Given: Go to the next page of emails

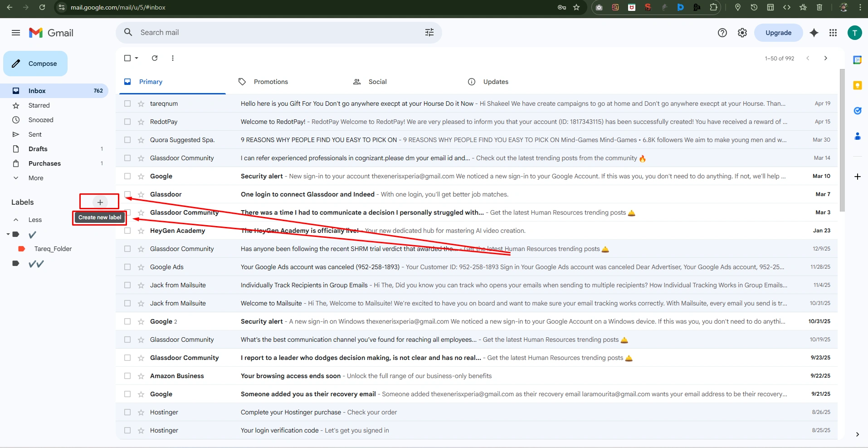Looking at the screenshot, I should pyautogui.click(x=826, y=58).
